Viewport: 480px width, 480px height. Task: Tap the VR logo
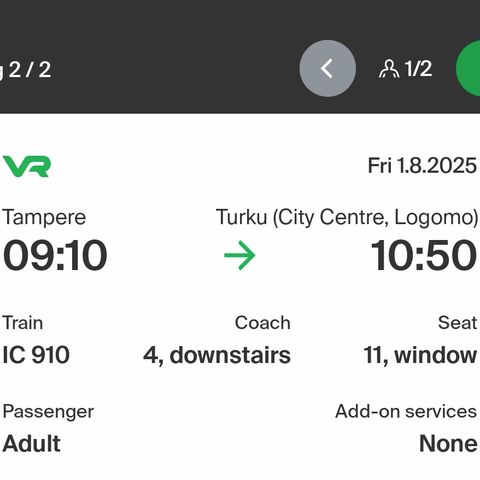pos(27,166)
